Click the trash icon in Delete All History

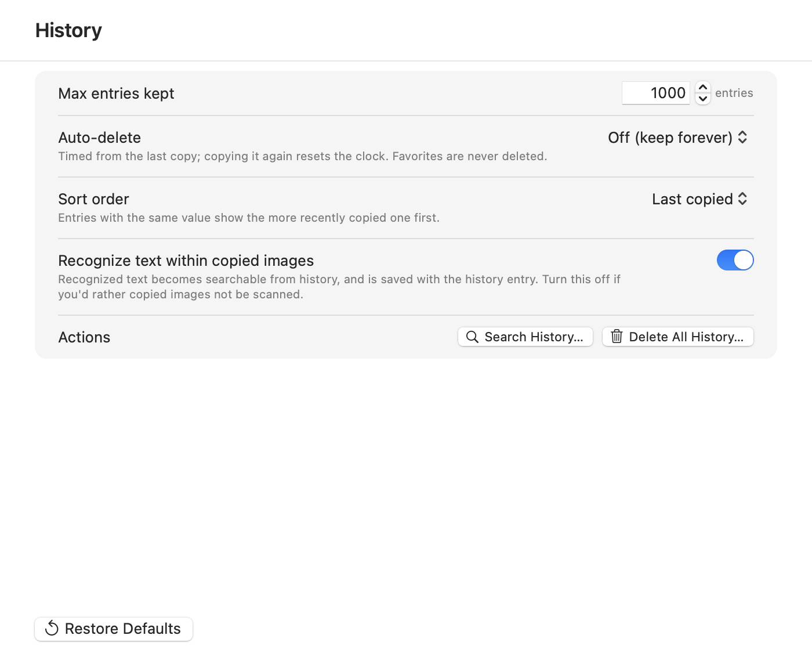coord(617,337)
